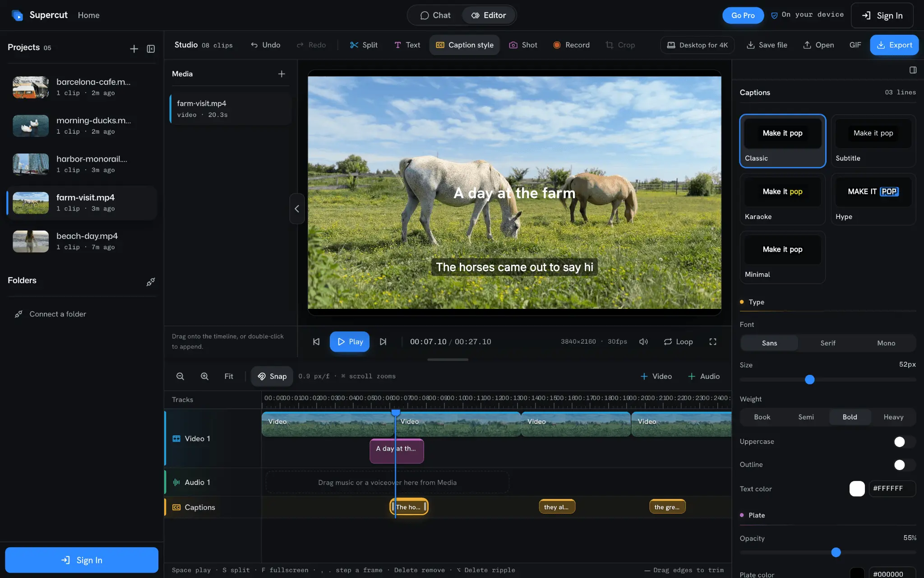Select the Split scissors tool
This screenshot has height=578, width=924.
coord(364,45)
